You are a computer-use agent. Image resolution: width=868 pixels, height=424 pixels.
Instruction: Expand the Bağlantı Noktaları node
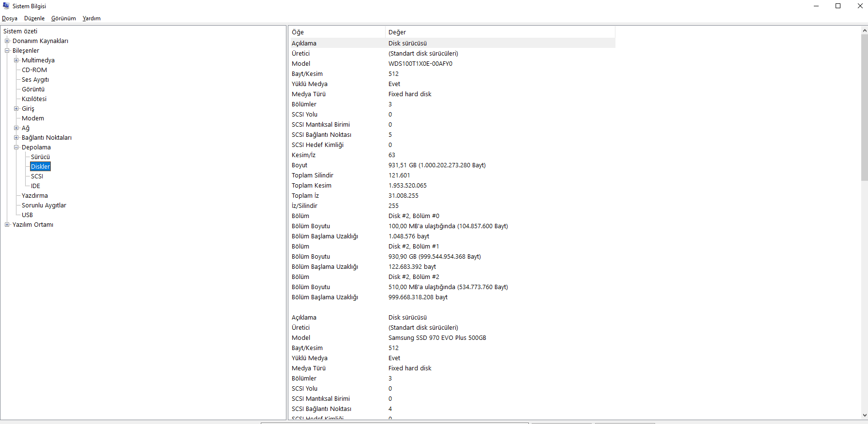(x=16, y=138)
